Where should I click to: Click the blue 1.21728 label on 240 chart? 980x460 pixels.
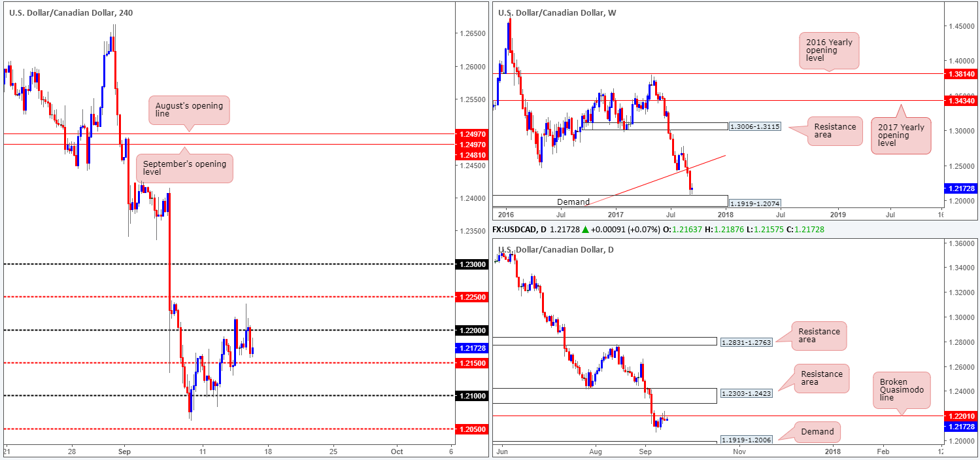[471, 348]
